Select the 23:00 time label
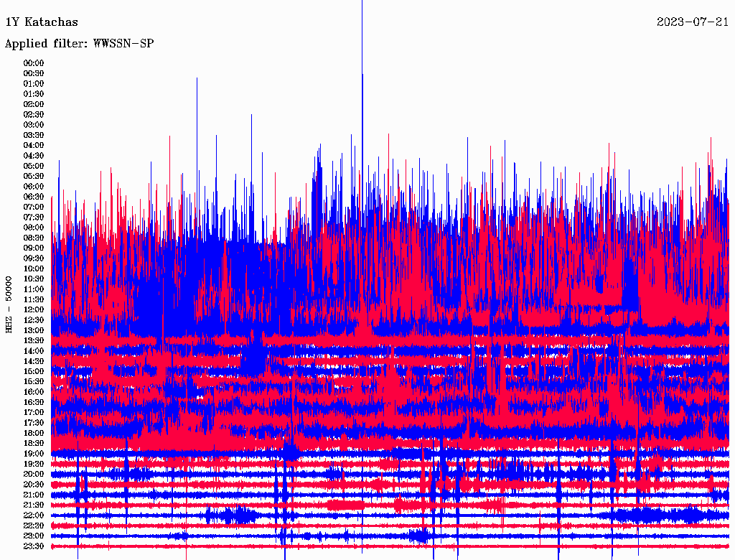The width and height of the screenshot is (735, 560). click(x=34, y=536)
